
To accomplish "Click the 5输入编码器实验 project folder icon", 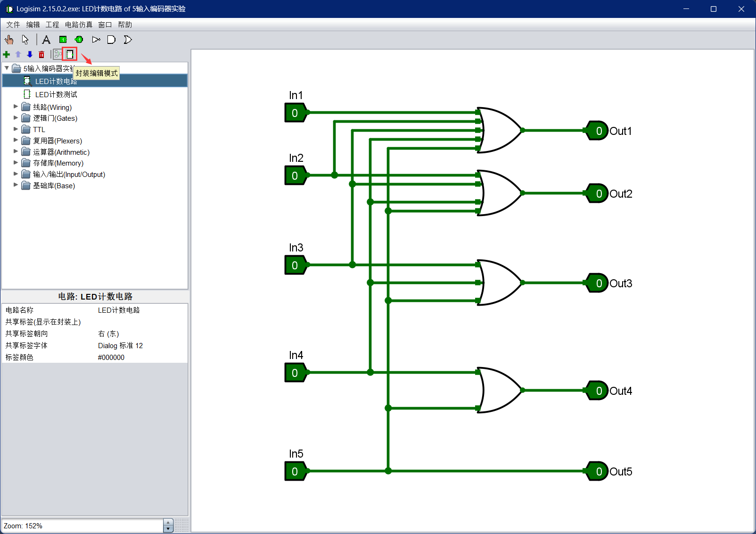I will (x=16, y=68).
